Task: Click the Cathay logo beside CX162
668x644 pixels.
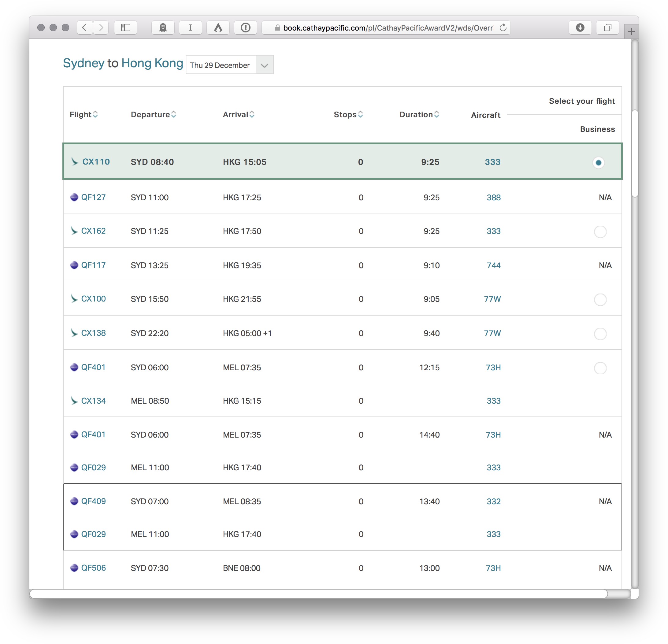Action: (74, 231)
